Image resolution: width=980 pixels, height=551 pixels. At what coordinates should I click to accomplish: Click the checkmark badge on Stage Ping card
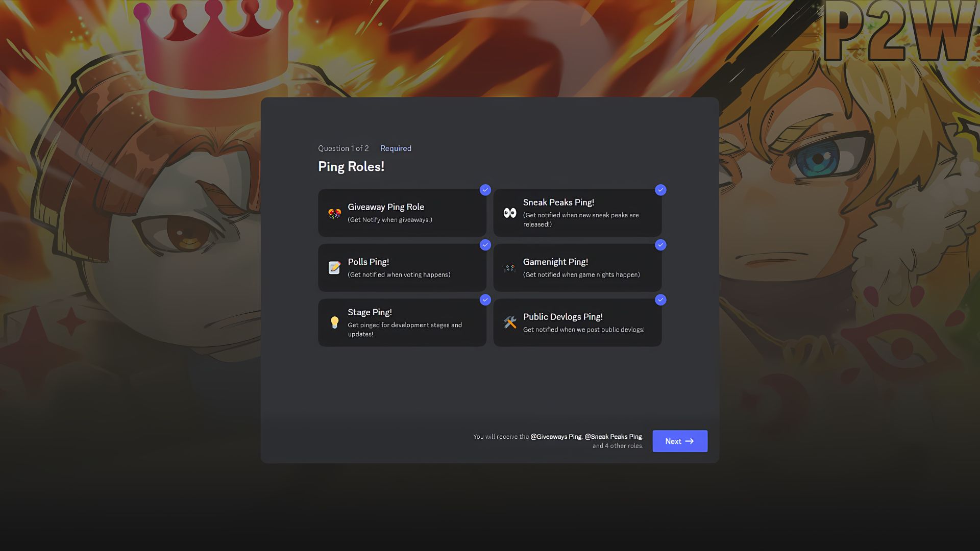point(485,300)
